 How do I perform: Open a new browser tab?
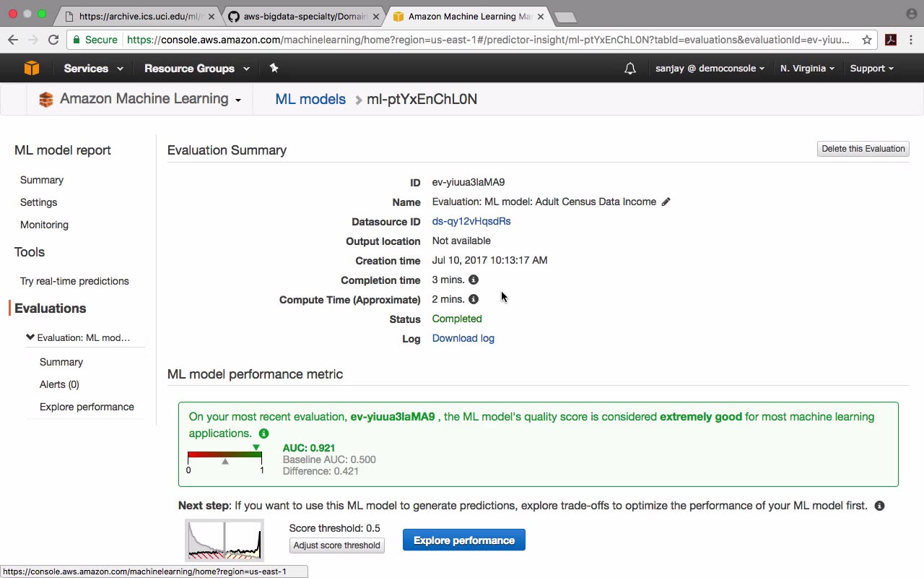coord(565,17)
